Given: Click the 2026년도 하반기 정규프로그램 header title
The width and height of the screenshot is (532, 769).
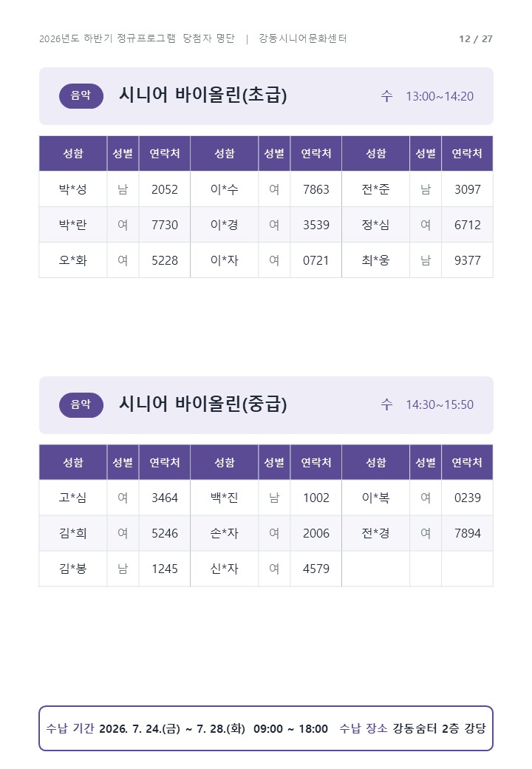Looking at the screenshot, I should click(107, 38).
